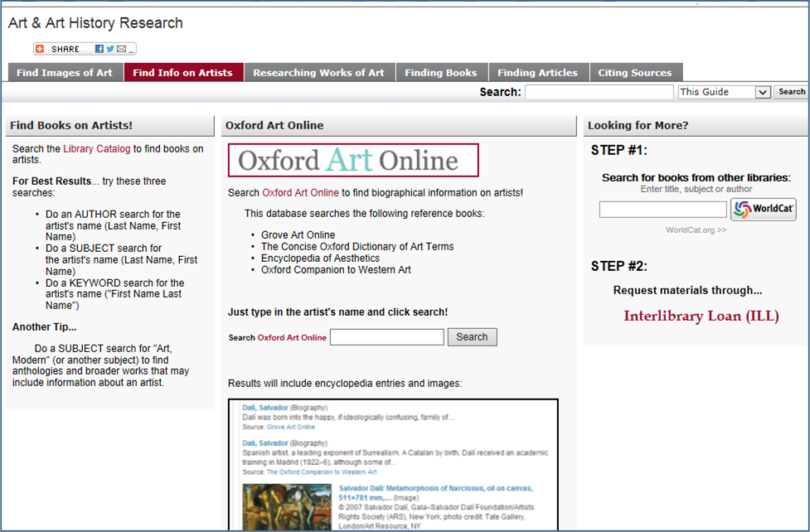The height and width of the screenshot is (532, 810).
Task: Click the Grove Art Online source link
Action: (291, 427)
